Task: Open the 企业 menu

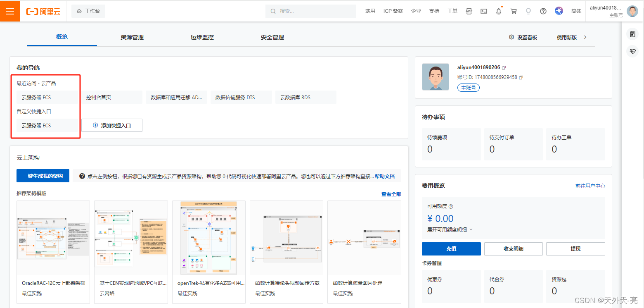Action: (x=416, y=11)
